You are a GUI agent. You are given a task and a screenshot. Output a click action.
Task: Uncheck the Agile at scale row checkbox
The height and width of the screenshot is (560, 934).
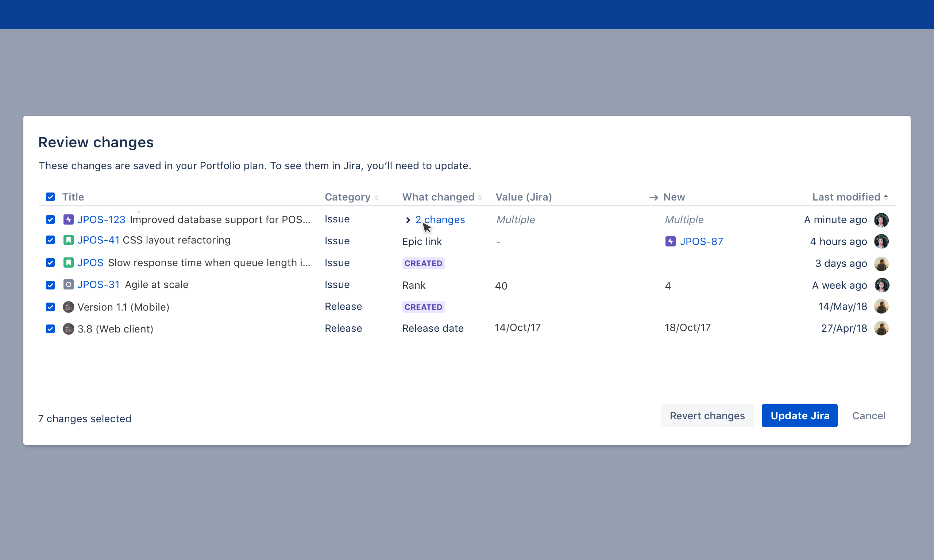50,285
